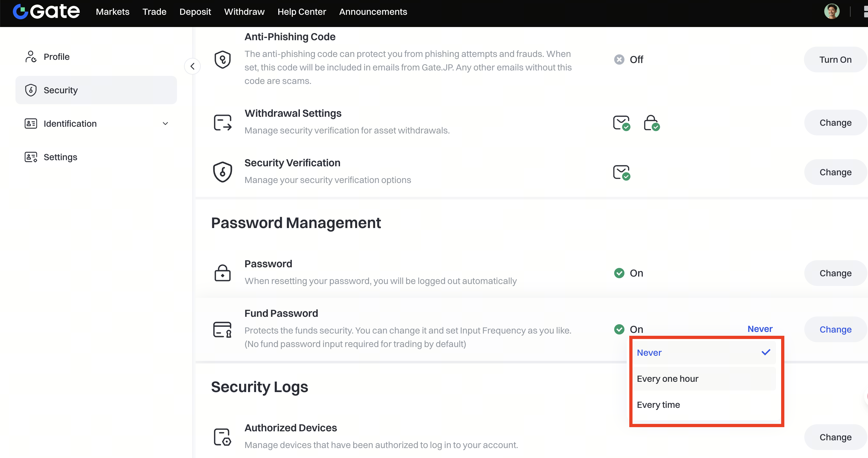
Task: Collapse the sidebar with the chevron button
Action: 192,66
